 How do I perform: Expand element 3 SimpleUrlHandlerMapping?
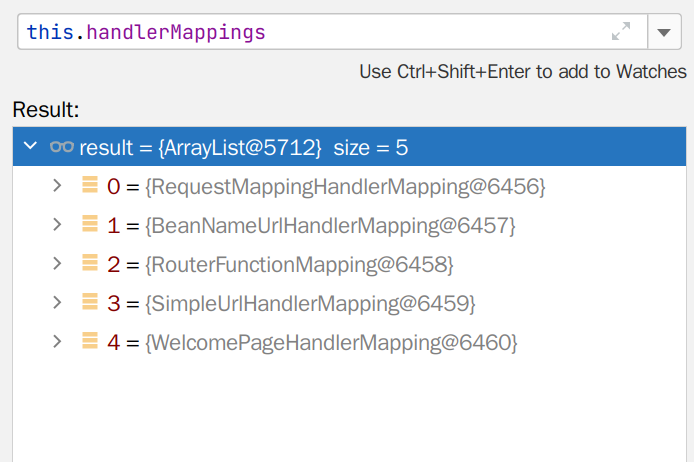coord(57,302)
